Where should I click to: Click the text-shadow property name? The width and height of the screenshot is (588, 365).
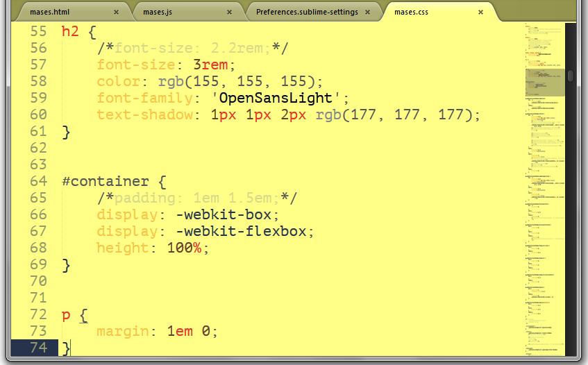145,114
